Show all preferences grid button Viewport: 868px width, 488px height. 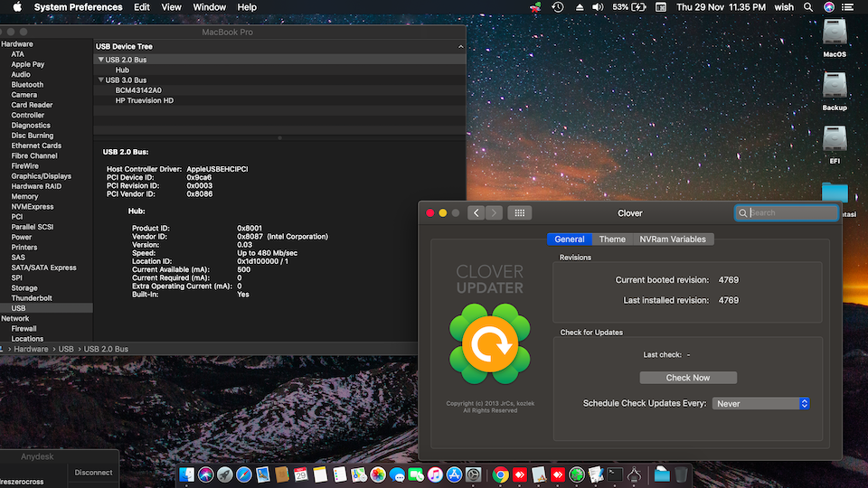coord(519,213)
